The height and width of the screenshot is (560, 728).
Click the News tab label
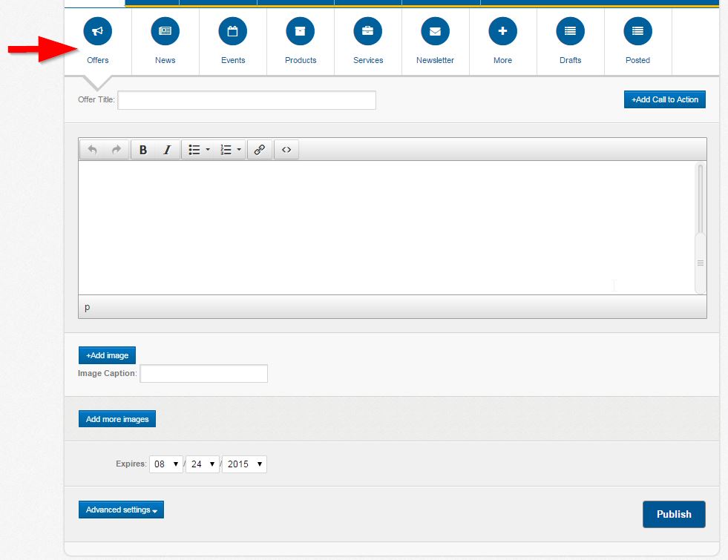pos(165,60)
